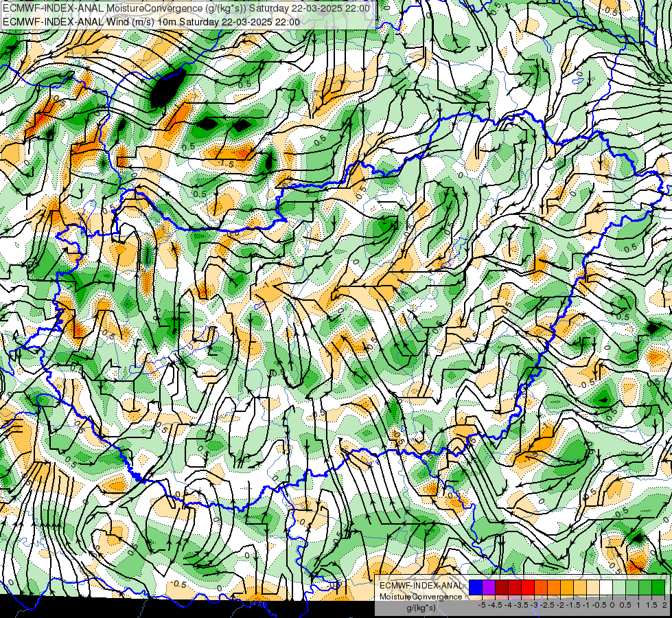
Task: Click the -2.5 tick label in legend
Action: [x=547, y=605]
